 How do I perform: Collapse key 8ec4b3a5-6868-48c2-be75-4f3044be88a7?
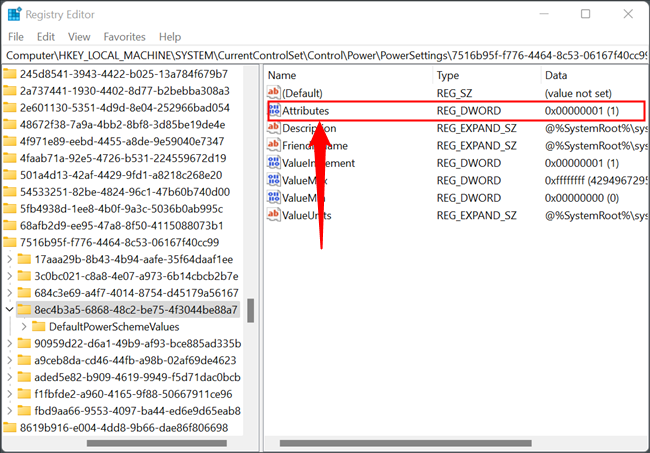pyautogui.click(x=10, y=309)
